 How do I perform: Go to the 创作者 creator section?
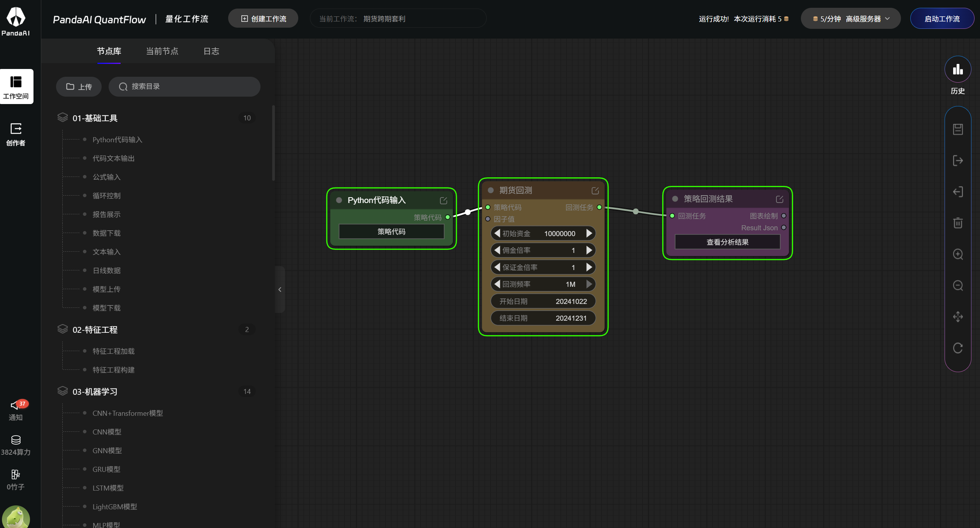tap(16, 134)
